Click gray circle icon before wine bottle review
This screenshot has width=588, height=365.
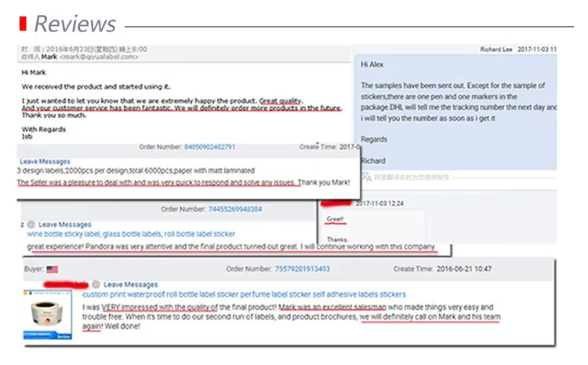pyautogui.click(x=30, y=224)
